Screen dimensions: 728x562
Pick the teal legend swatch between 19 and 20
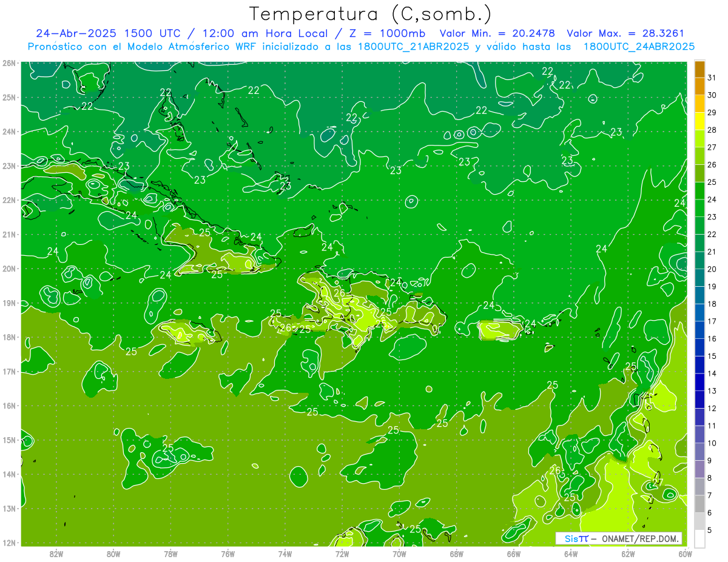coord(700,278)
